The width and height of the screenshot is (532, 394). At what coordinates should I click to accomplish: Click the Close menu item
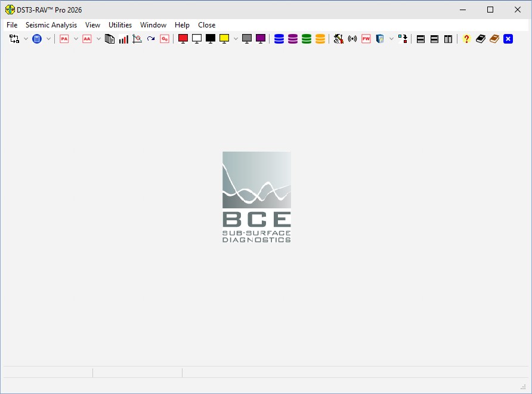[x=206, y=25]
